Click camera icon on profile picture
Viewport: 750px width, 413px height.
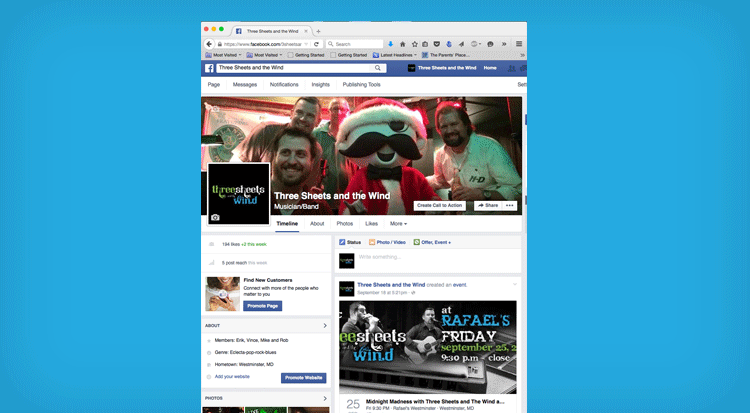pos(215,217)
